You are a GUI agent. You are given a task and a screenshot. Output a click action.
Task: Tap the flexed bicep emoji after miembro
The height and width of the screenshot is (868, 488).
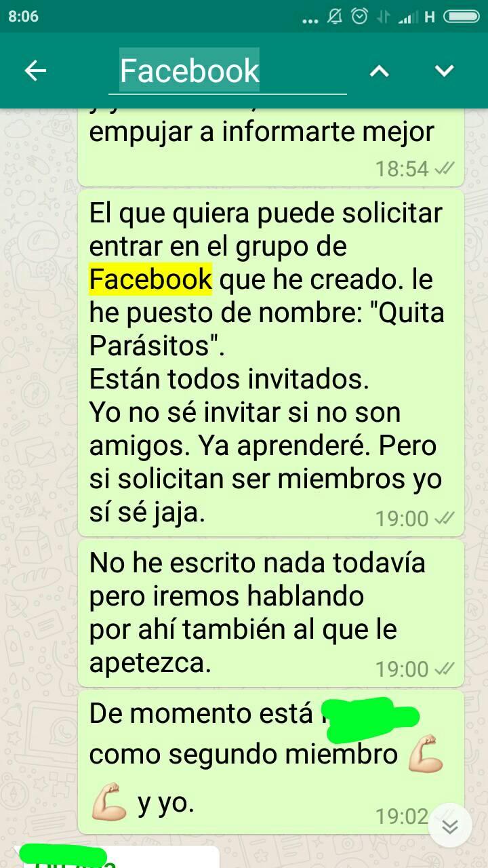click(x=426, y=755)
